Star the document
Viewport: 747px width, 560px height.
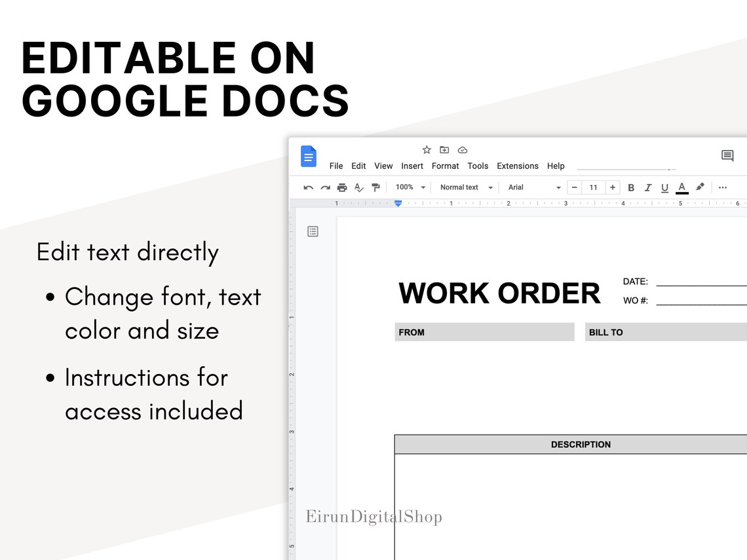427,150
